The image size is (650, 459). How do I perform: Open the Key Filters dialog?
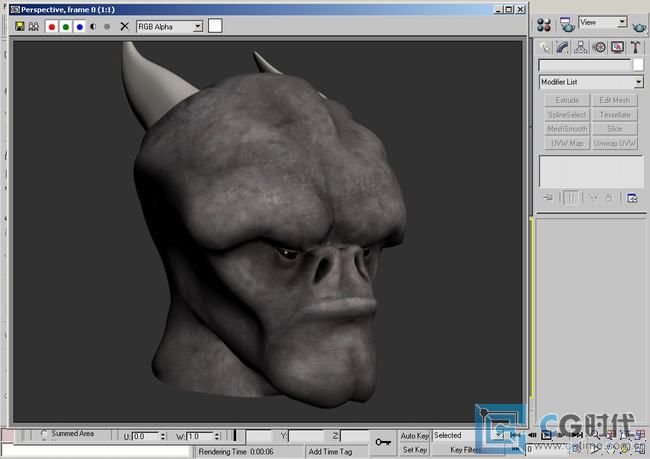[466, 449]
